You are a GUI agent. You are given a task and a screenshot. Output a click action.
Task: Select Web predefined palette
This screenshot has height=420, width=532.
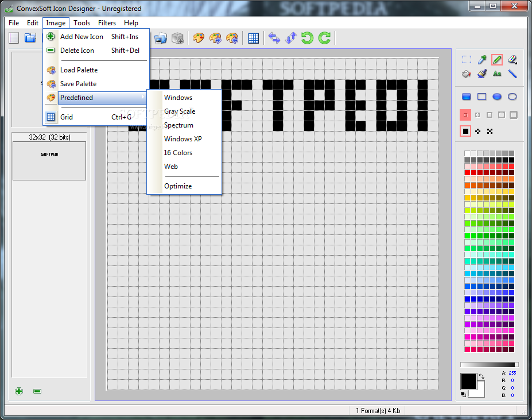click(184, 167)
